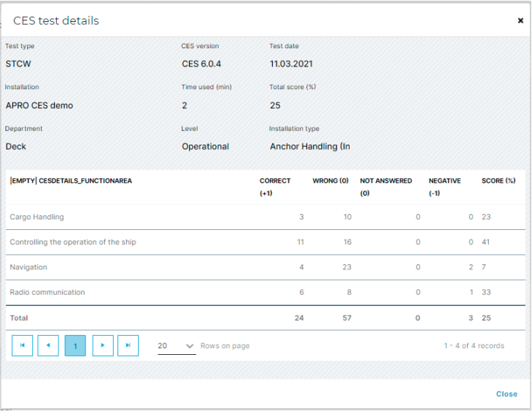Go to first page of results
The width and height of the screenshot is (532, 414).
tap(22, 345)
